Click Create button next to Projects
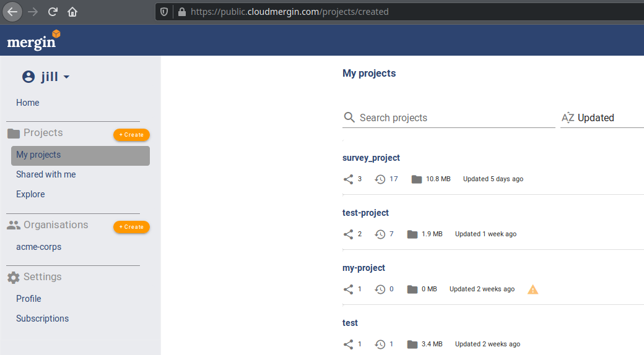Image resolution: width=644 pixels, height=355 pixels. [x=131, y=135]
